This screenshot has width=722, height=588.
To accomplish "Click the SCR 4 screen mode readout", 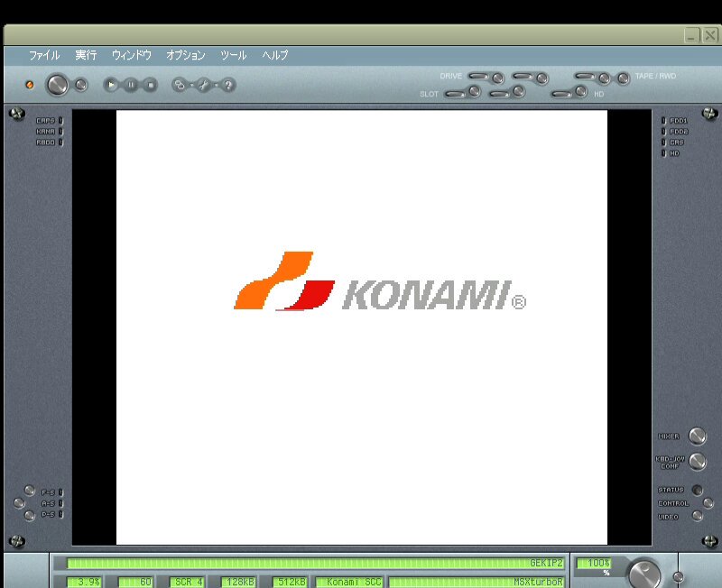I will tap(187, 582).
